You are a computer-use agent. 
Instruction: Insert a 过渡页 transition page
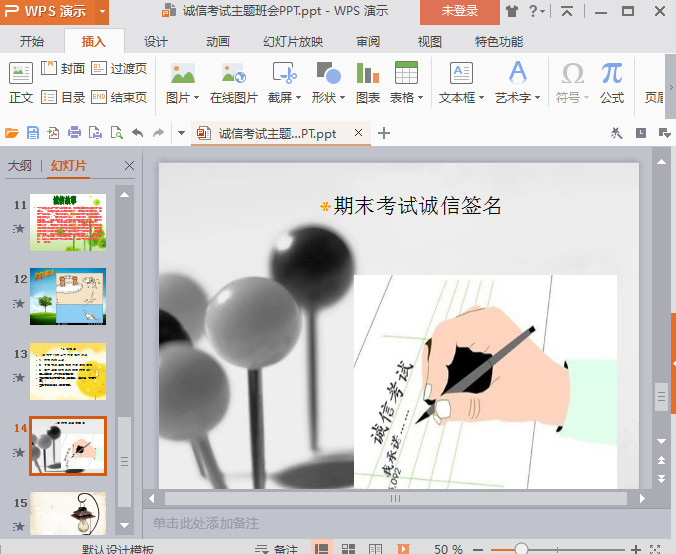(x=119, y=68)
